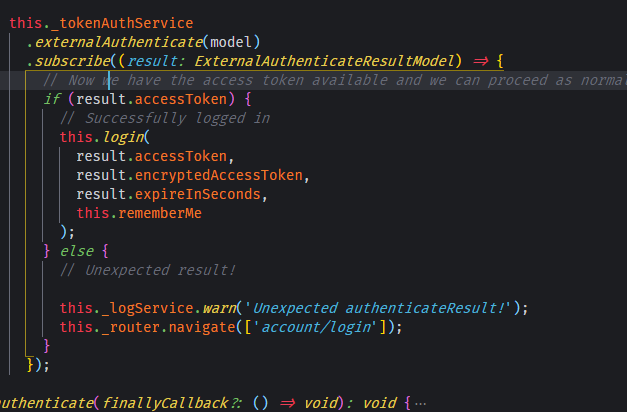Click 'navigate' in the _router call
The image size is (627, 412).
coord(202,327)
